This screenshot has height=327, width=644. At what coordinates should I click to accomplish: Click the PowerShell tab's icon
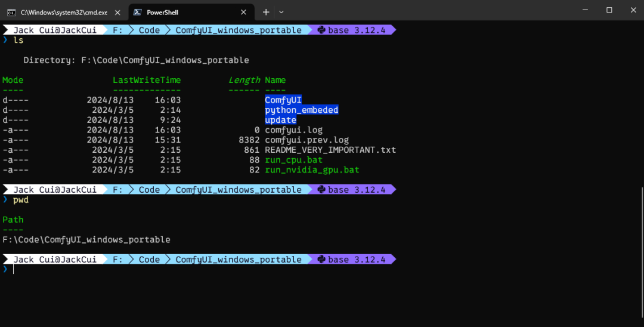point(137,12)
